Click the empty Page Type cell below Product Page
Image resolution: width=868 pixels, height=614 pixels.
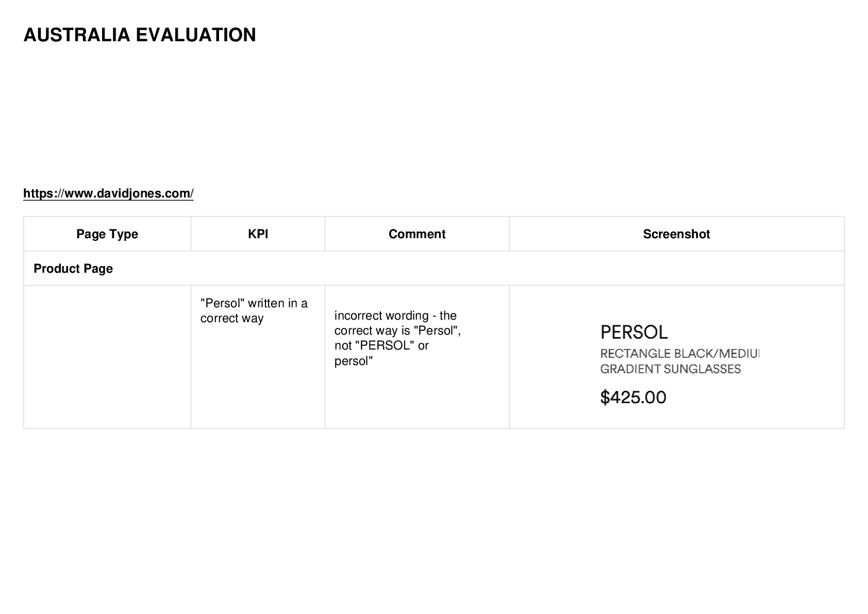(107, 357)
